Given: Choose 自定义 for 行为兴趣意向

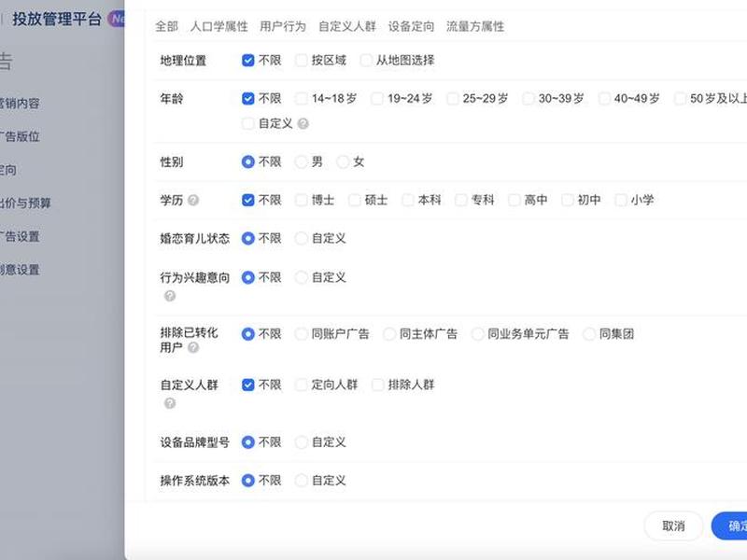Looking at the screenshot, I should click(x=301, y=277).
